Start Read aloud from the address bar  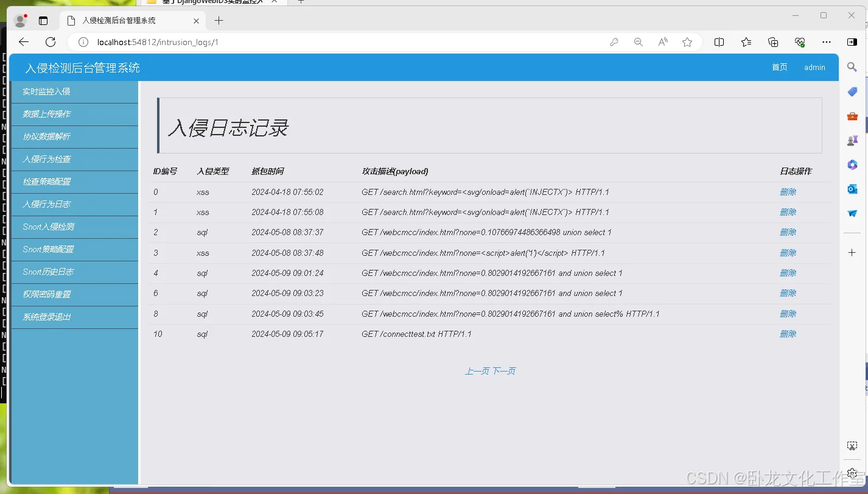pos(662,41)
